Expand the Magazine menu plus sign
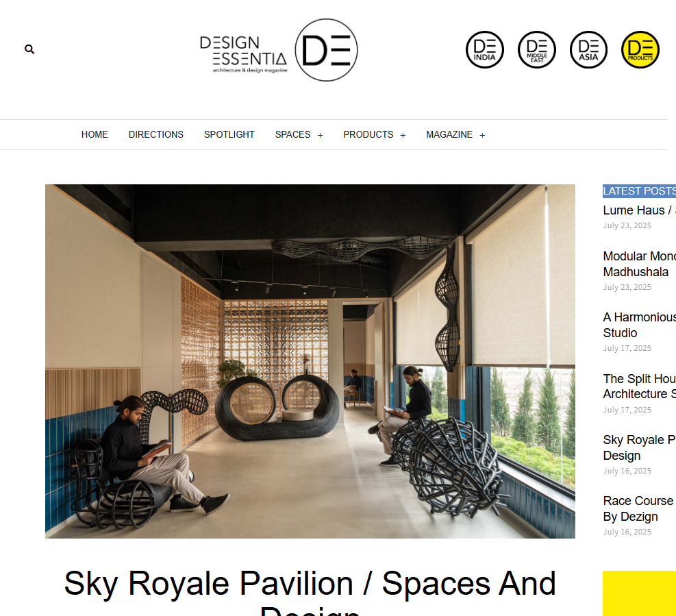676x616 pixels. click(x=482, y=136)
